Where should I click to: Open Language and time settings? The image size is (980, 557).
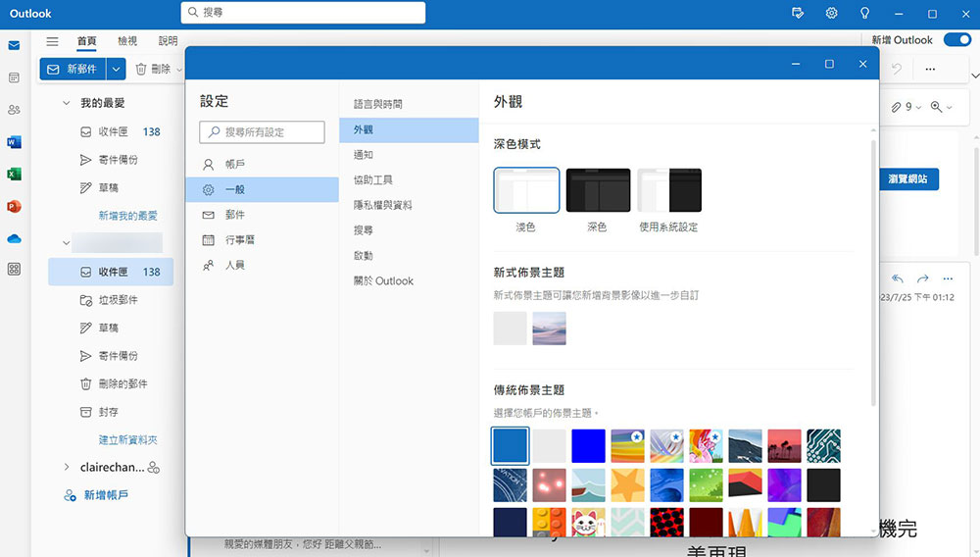point(410,104)
